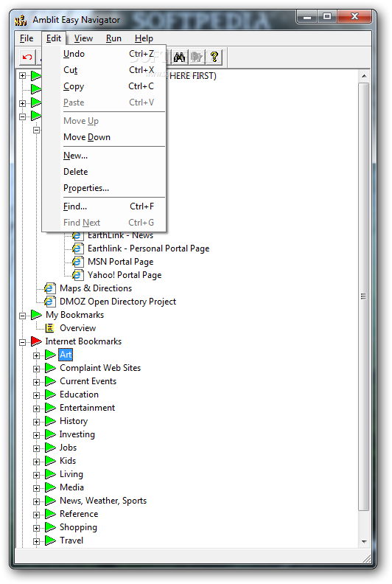
Task: Click the vertical scrollbar thumb
Action: pyautogui.click(x=364, y=297)
